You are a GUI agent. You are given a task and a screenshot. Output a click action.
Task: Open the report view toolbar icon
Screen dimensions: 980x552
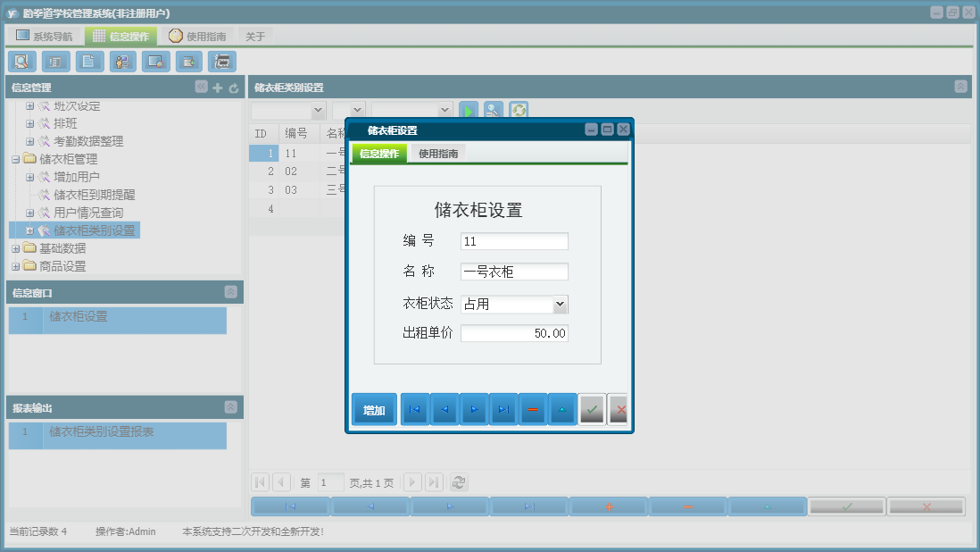(x=54, y=61)
